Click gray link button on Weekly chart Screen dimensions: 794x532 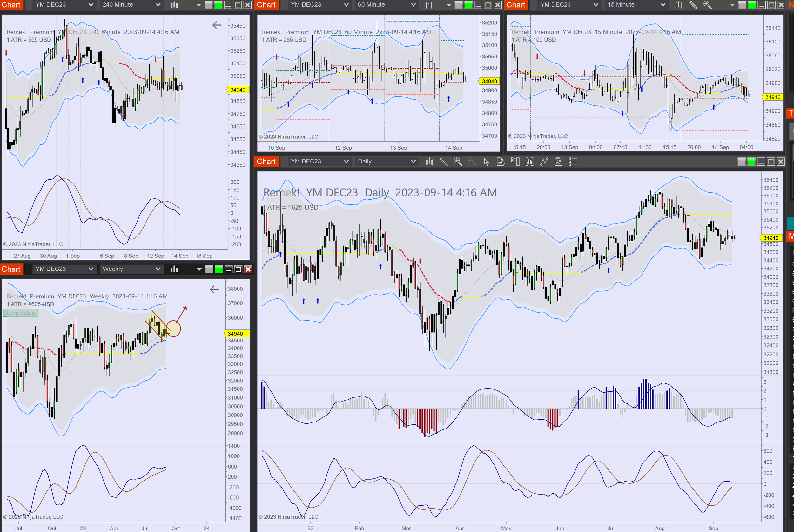pos(209,269)
